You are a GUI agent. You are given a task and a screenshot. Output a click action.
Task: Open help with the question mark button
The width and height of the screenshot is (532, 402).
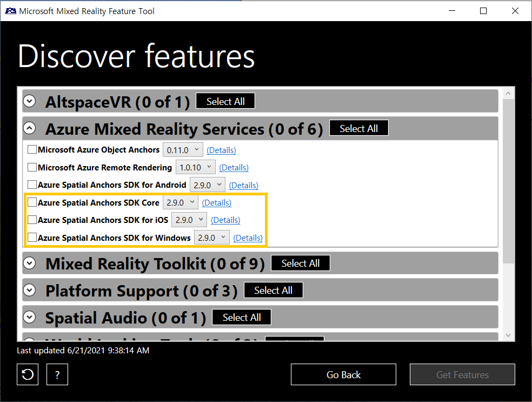pos(57,374)
